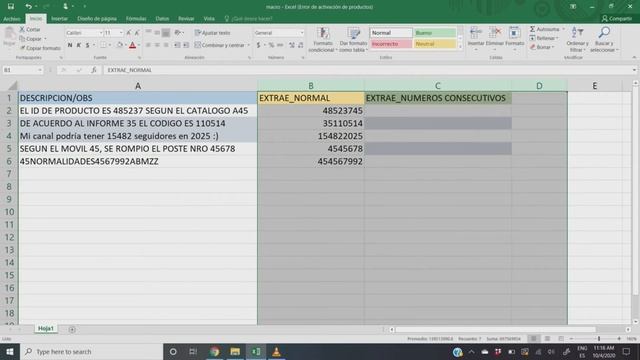640x360 pixels.
Task: Open Ordenar y filtrar
Action: (577, 40)
